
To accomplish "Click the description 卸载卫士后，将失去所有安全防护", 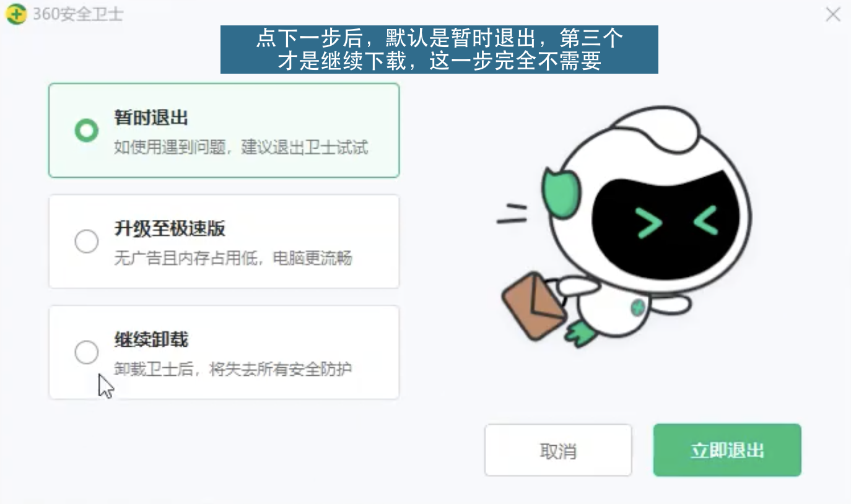I will [233, 369].
